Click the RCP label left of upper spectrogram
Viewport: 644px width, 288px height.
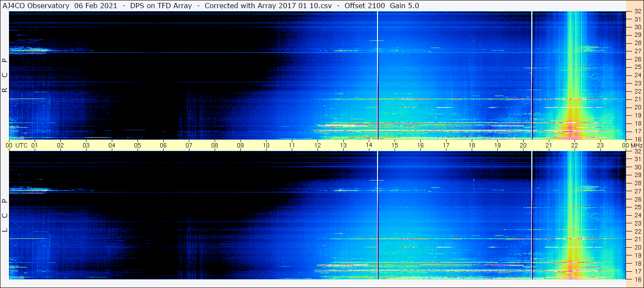pos(5,75)
